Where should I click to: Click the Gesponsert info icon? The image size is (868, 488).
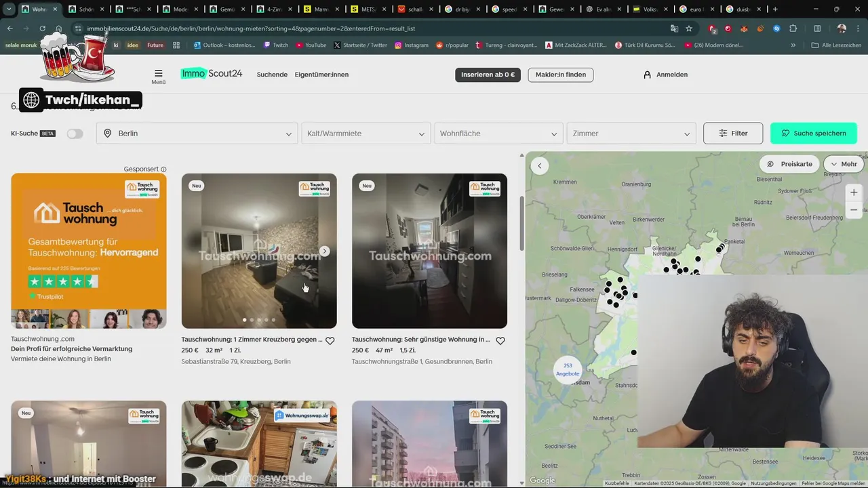(x=163, y=169)
